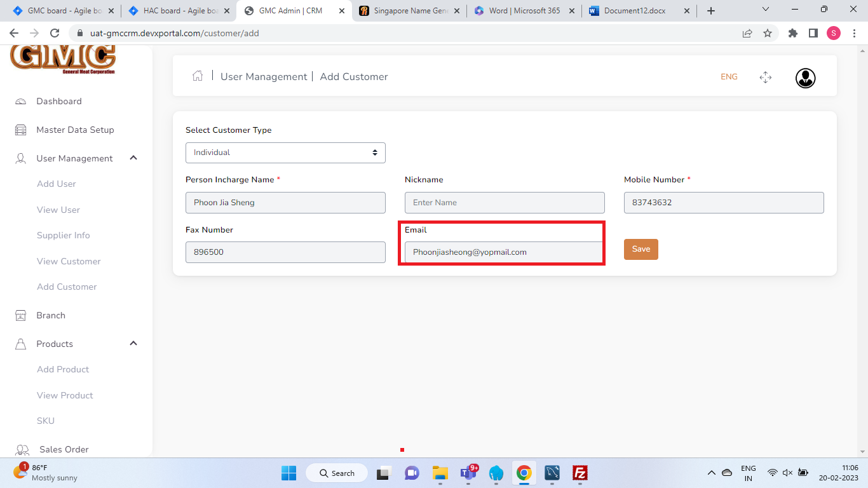Click the home icon in breadcrumb
The height and width of the screenshot is (488, 868).
(198, 76)
